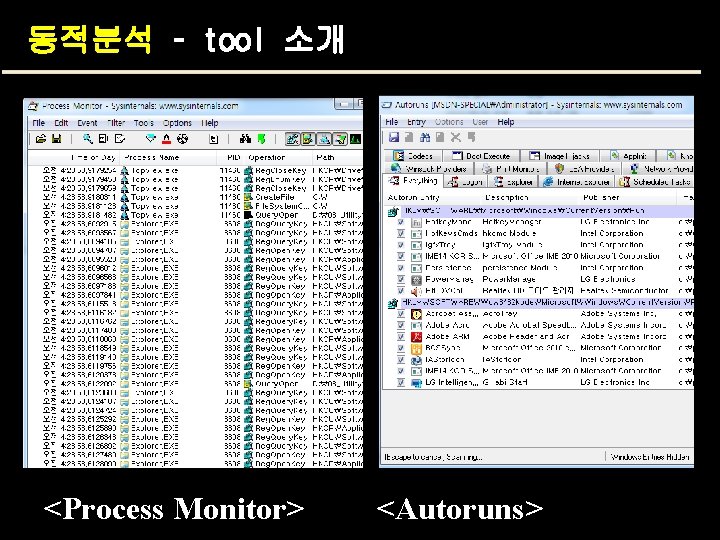Switch to Internet Explorer tab in Autoruns

(577, 182)
